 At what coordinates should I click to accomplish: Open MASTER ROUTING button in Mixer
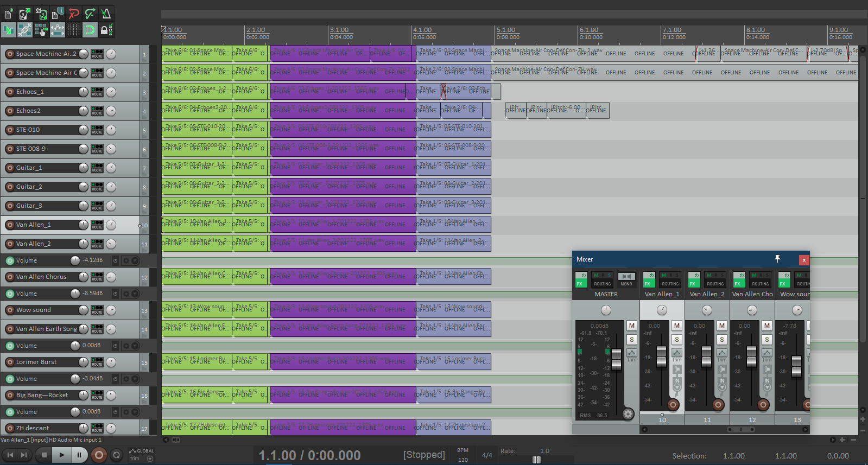tap(602, 280)
